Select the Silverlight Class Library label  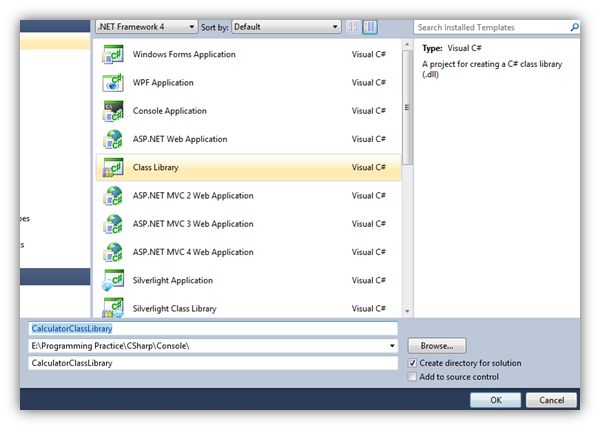point(174,309)
